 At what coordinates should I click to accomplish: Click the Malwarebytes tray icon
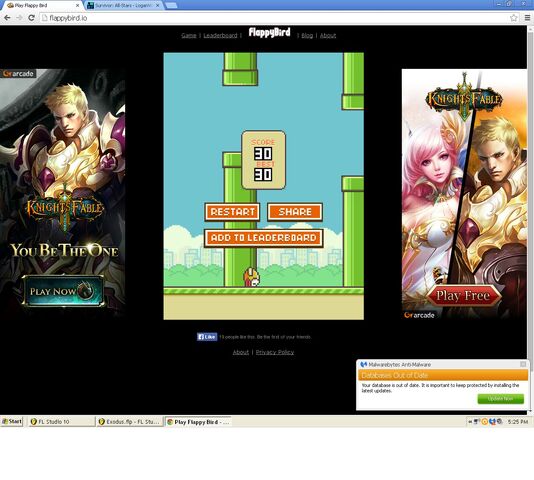[492, 422]
